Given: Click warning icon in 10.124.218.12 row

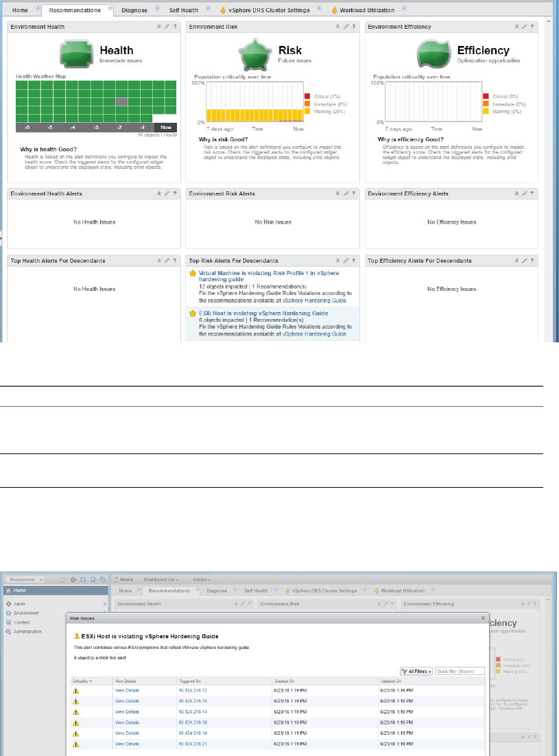Looking at the screenshot, I should [x=75, y=691].
